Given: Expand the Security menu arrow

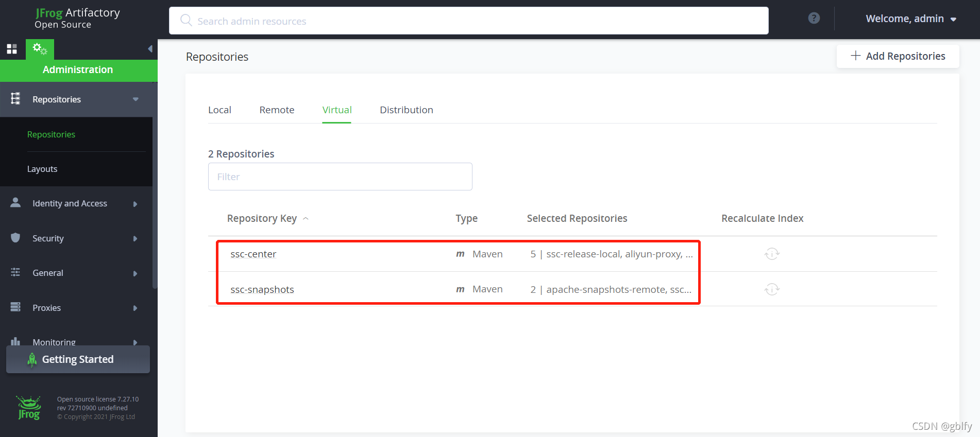Looking at the screenshot, I should click(135, 238).
